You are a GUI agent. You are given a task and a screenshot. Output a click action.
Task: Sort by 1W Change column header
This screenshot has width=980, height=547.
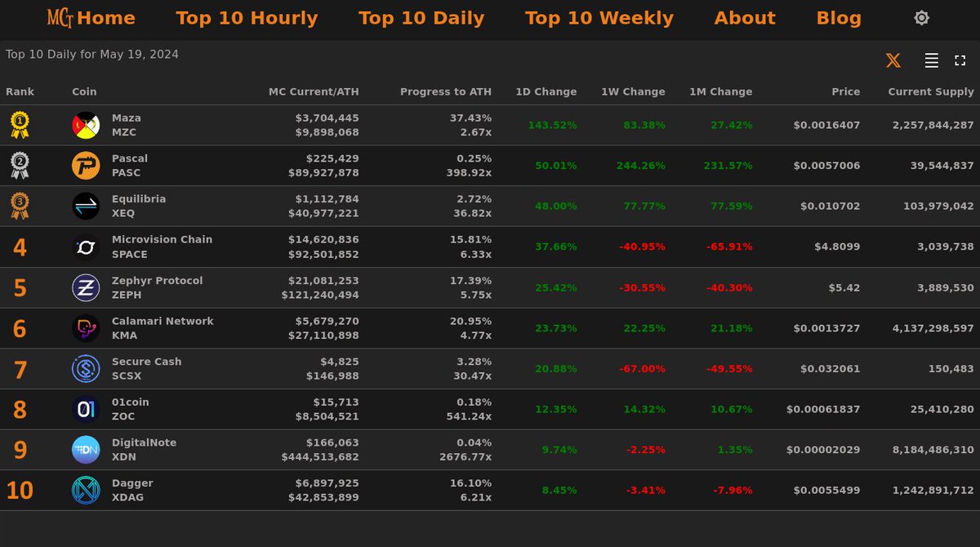click(x=633, y=92)
